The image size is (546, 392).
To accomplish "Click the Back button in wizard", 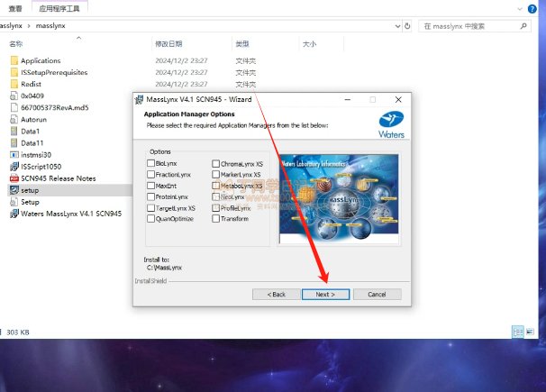I will (x=276, y=294).
